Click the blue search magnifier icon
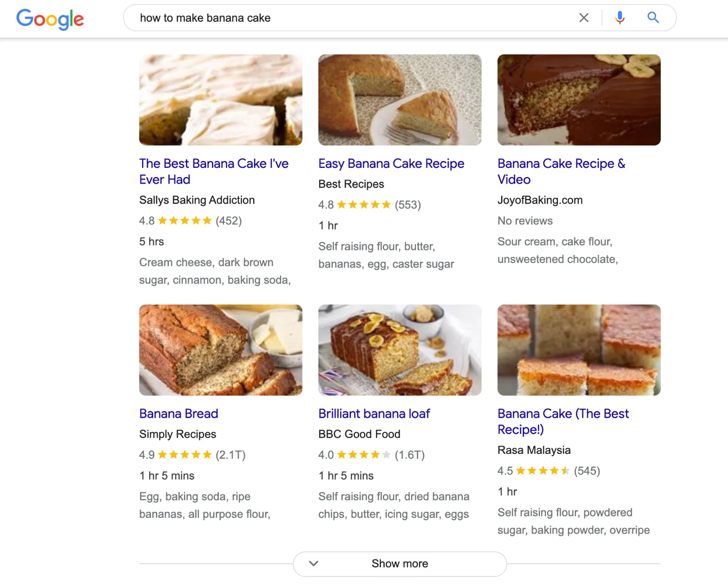Screen dimensions: 728x585 (x=653, y=18)
